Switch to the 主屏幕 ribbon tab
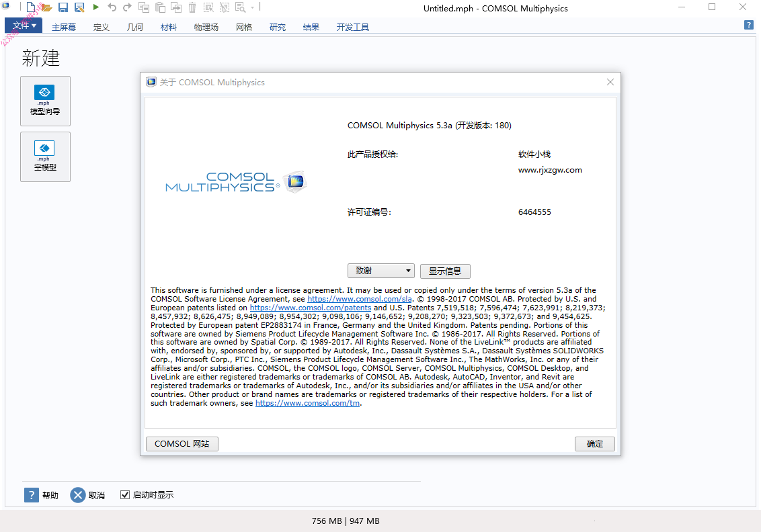Screen dimensions: 761x532 click(x=64, y=27)
